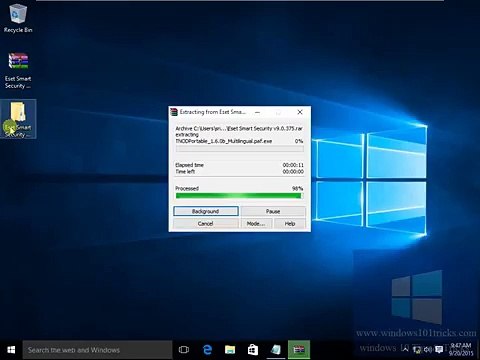Click the Processed label
The image size is (480, 360).
tap(187, 188)
